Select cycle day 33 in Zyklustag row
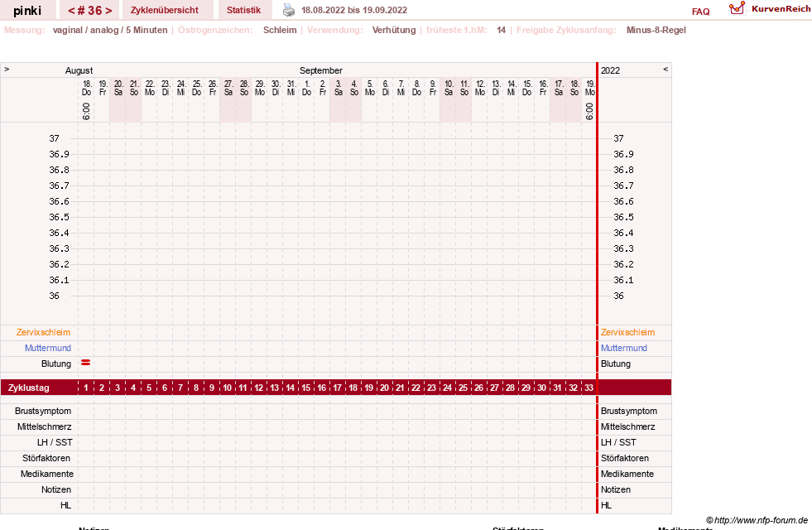812x530 pixels. (589, 388)
